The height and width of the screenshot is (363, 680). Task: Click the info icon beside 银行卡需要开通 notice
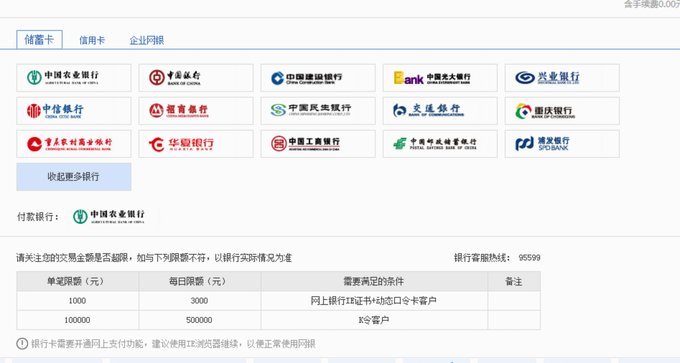pyautogui.click(x=22, y=344)
